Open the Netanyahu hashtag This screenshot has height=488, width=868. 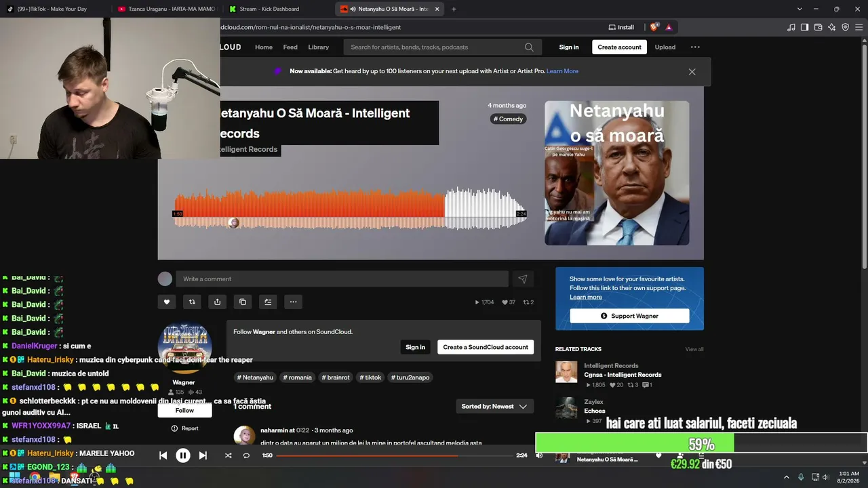point(256,378)
